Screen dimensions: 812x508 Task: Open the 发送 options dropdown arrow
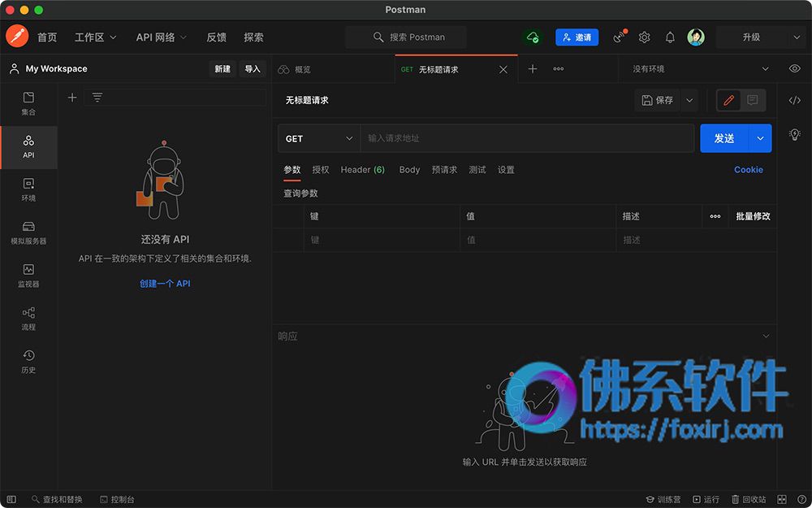tap(760, 138)
